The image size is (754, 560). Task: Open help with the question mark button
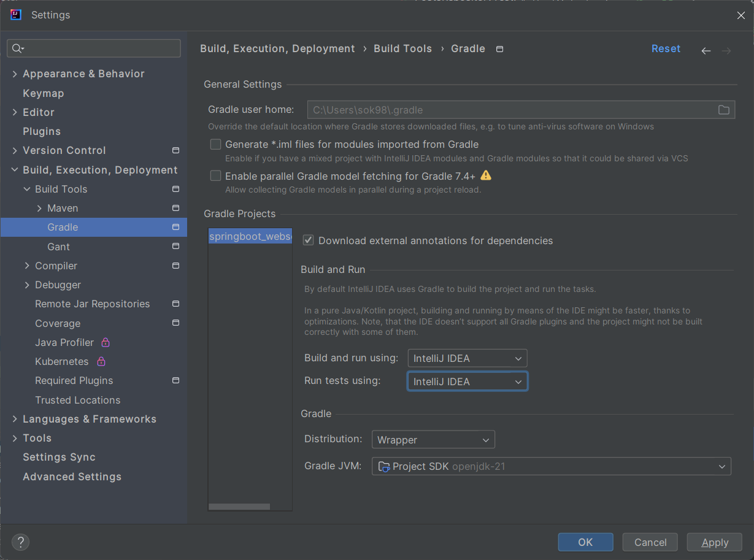click(x=20, y=542)
